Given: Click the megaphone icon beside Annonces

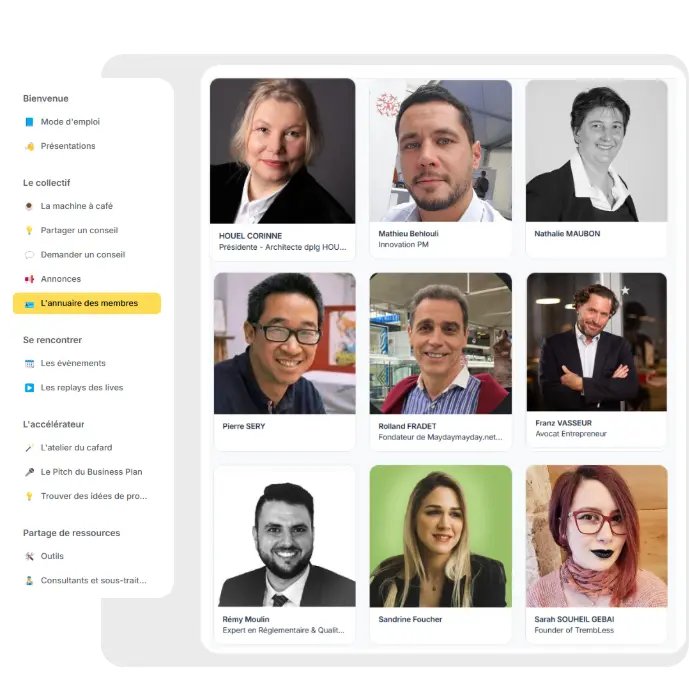Looking at the screenshot, I should 29,279.
